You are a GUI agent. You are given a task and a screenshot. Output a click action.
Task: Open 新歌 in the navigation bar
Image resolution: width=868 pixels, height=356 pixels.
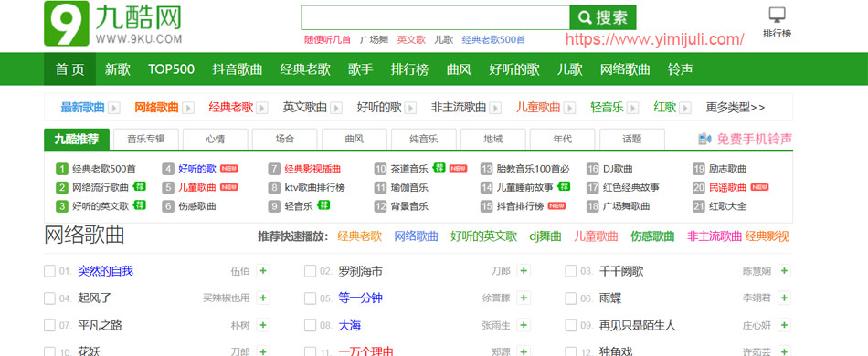point(117,69)
